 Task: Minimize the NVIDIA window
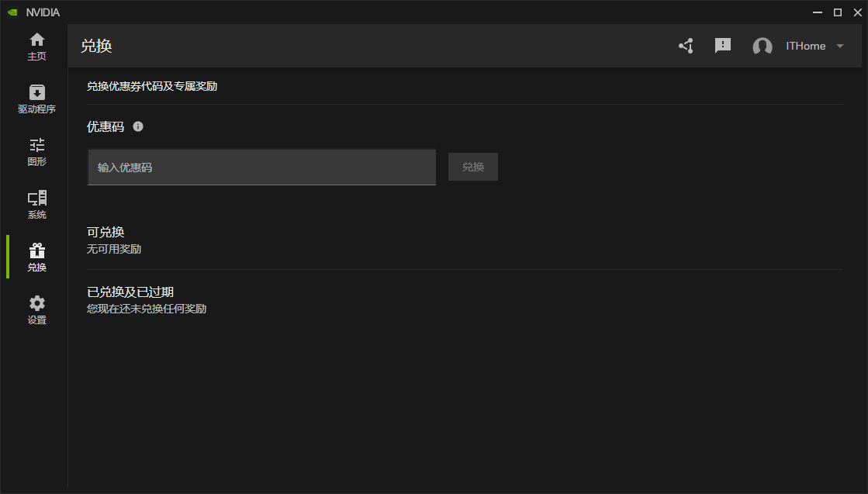tap(818, 12)
